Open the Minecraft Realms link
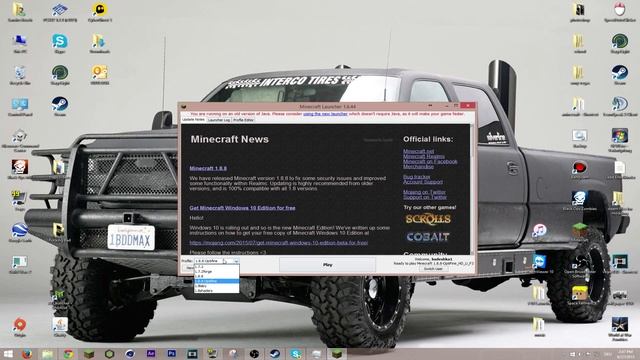 click(x=424, y=156)
